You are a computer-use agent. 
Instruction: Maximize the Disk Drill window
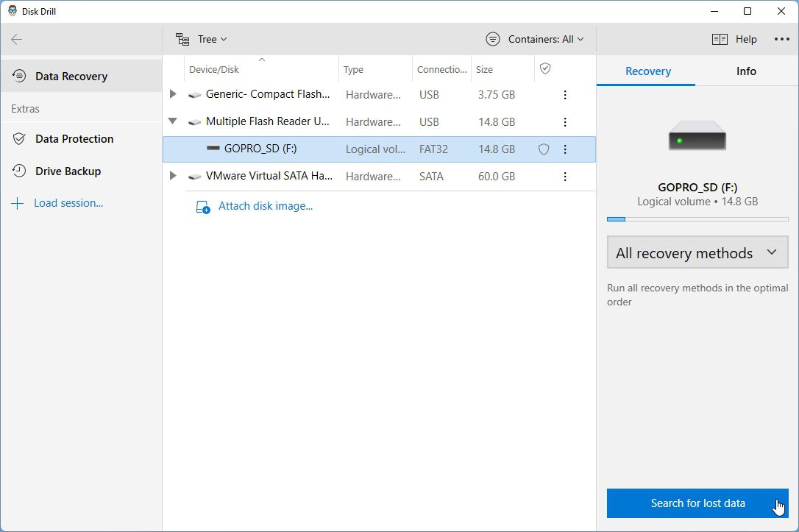tap(747, 11)
